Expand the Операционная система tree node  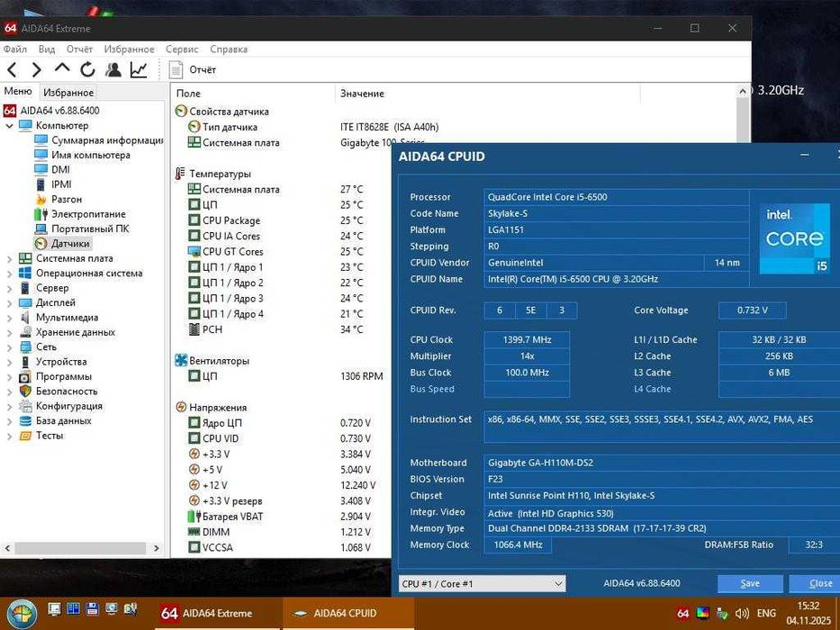pos(9,274)
